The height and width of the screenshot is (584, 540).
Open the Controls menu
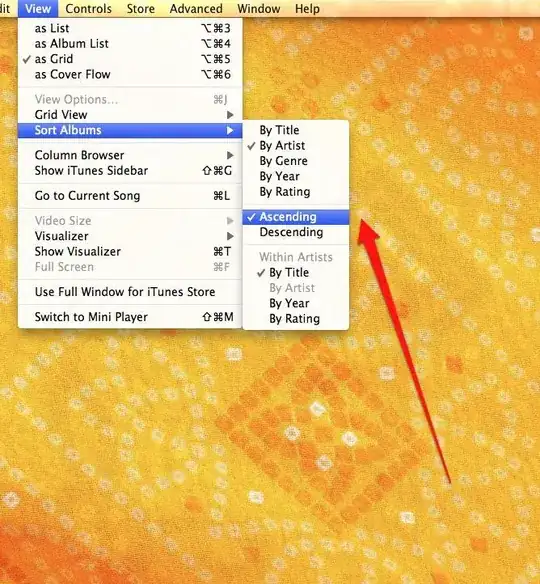[88, 9]
